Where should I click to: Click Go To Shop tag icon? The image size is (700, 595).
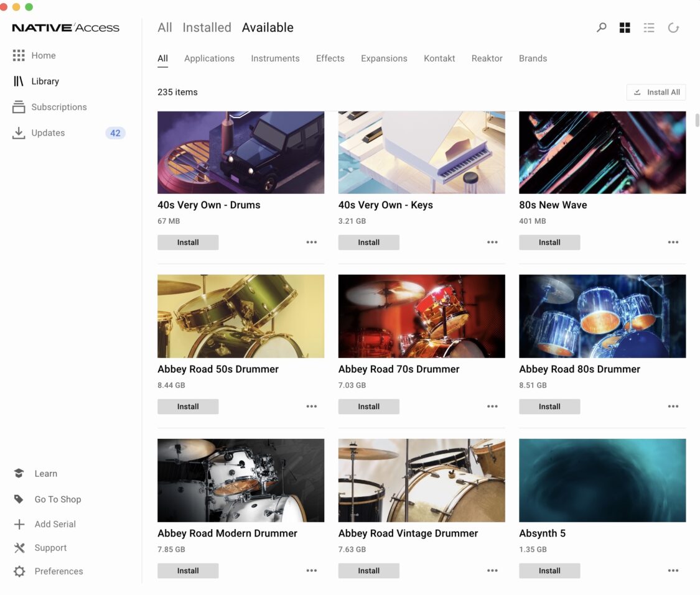click(x=20, y=499)
